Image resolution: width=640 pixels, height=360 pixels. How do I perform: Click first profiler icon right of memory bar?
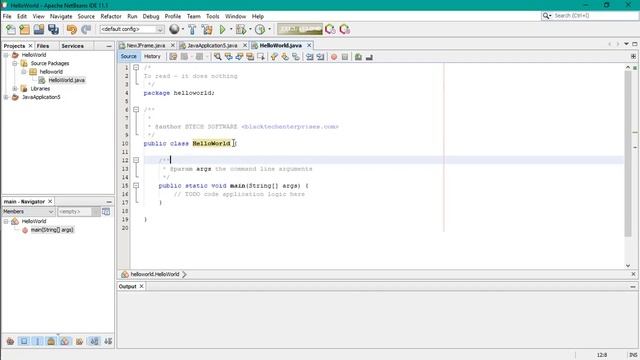click(x=330, y=29)
